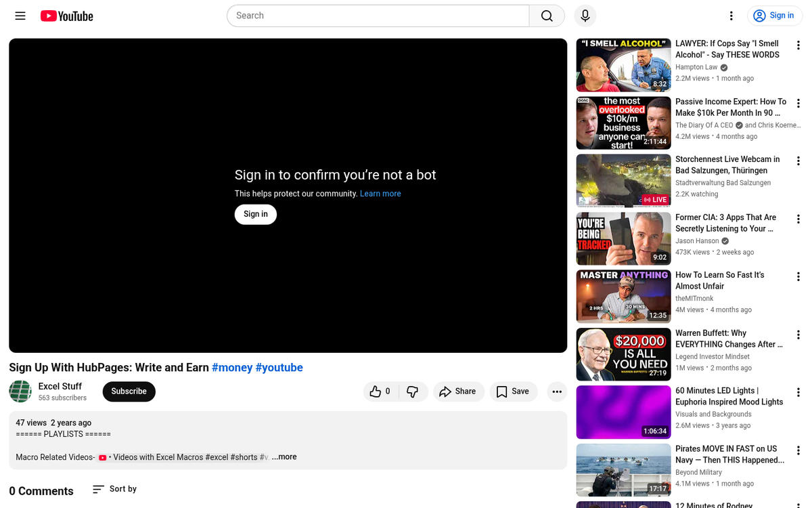The width and height of the screenshot is (812, 508).
Task: Open the #money hashtag link
Action: point(232,367)
